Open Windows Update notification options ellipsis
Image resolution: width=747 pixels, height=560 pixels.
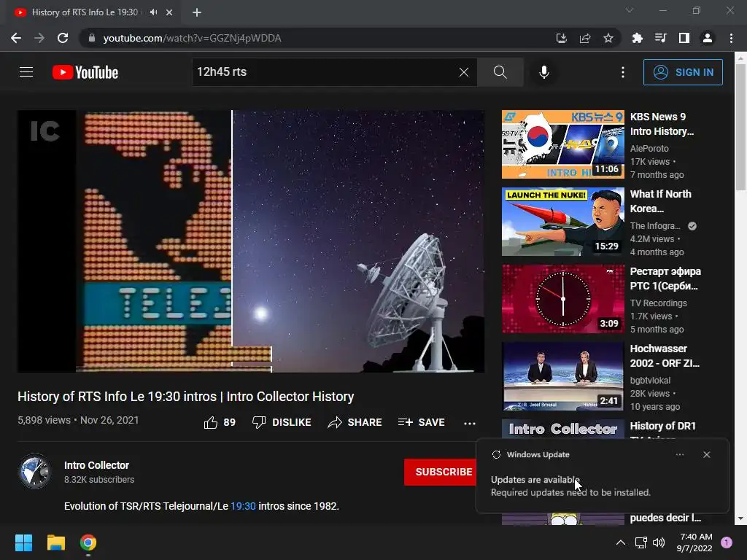coord(680,455)
